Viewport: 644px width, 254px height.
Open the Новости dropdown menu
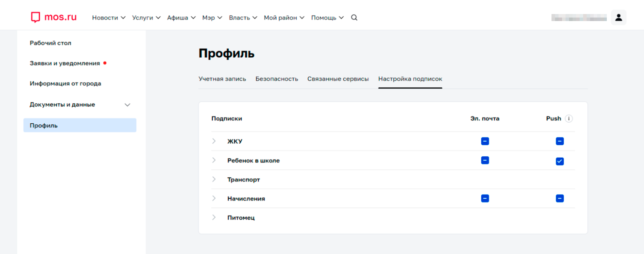click(109, 18)
